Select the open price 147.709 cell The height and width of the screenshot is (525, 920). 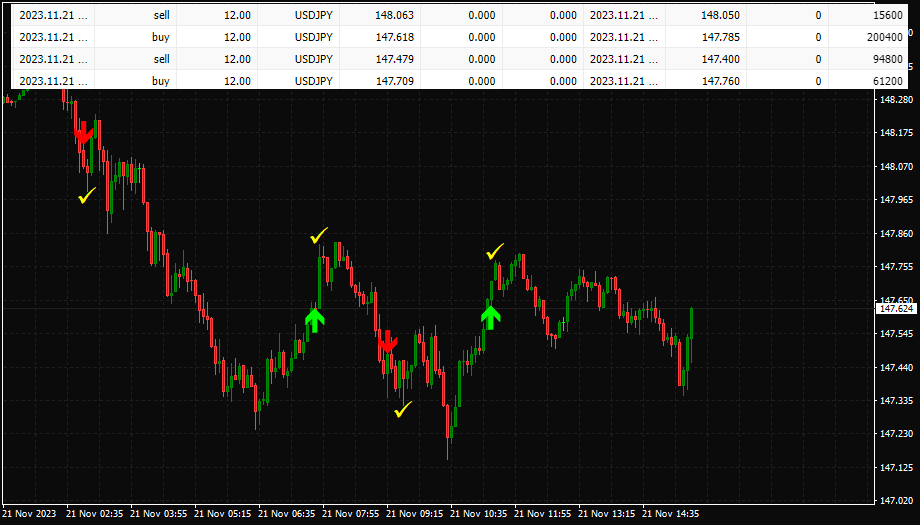coord(380,80)
